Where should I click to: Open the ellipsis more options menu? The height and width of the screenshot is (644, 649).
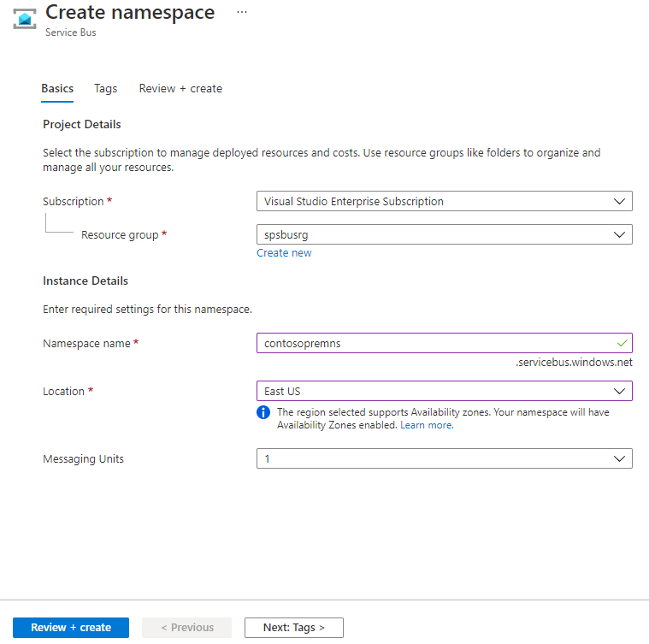click(241, 13)
